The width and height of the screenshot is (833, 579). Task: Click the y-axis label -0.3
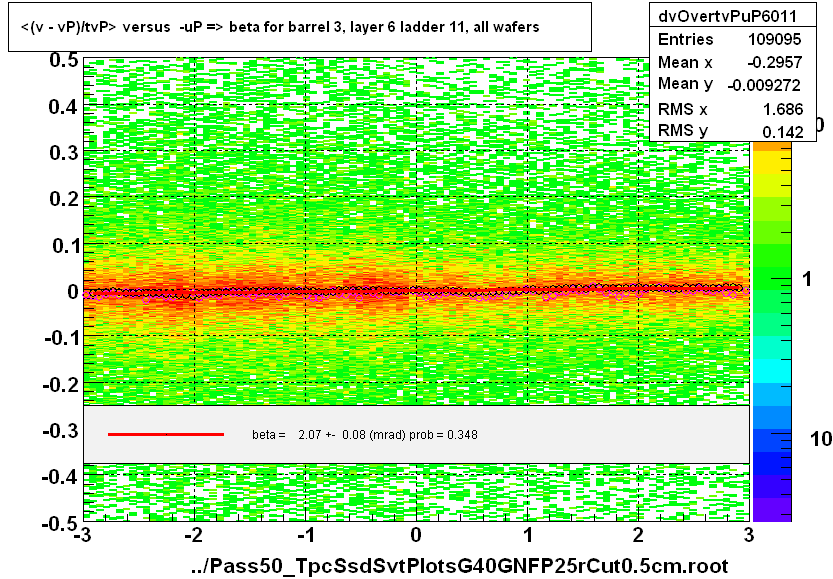pos(61,430)
